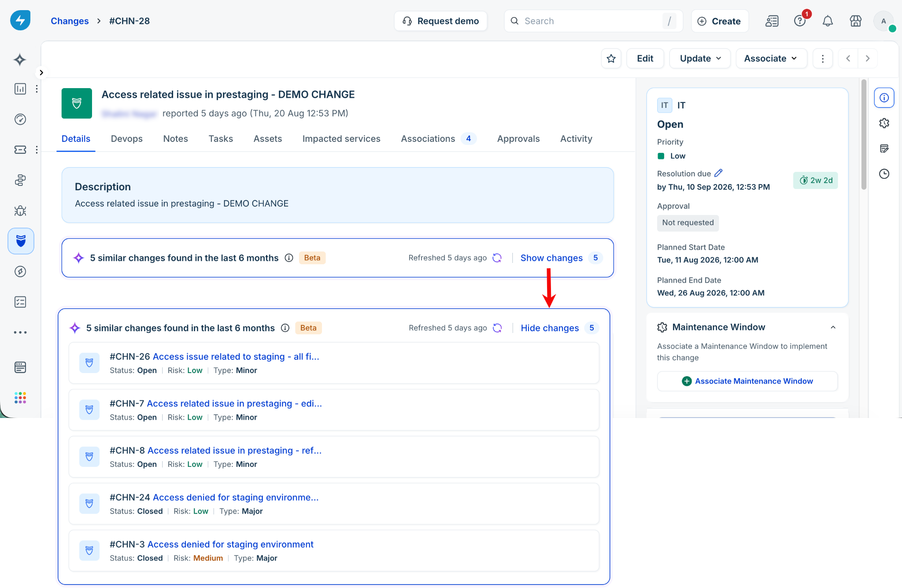Viewport: 902px width, 588px height.
Task: Collapse the Maintenance Window section
Action: click(833, 327)
